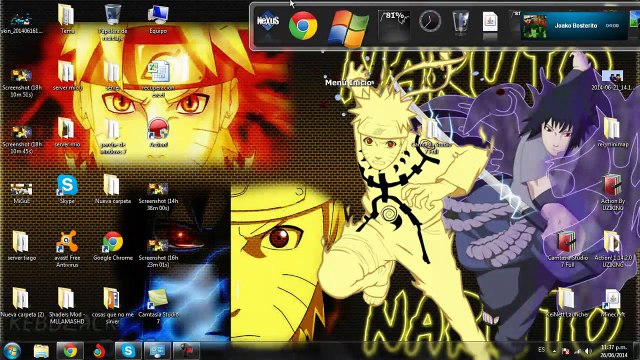Open Screenshot (18h 10m 51s) image
The width and height of the screenshot is (640, 360).
21,83
